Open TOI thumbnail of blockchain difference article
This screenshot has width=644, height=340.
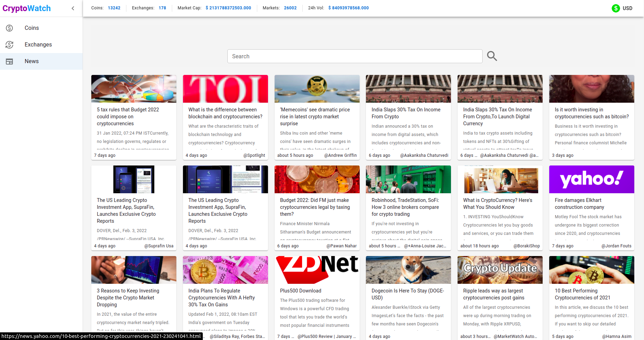click(x=225, y=89)
